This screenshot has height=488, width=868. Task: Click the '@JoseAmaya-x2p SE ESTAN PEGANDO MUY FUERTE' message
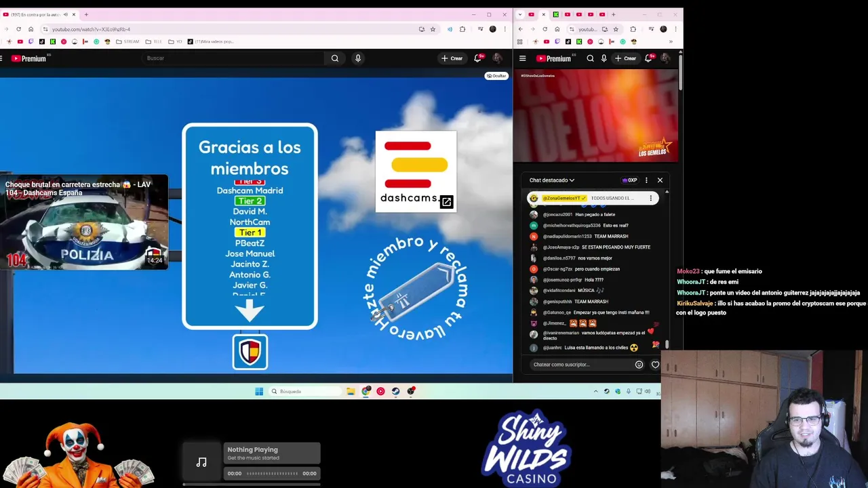coord(590,247)
